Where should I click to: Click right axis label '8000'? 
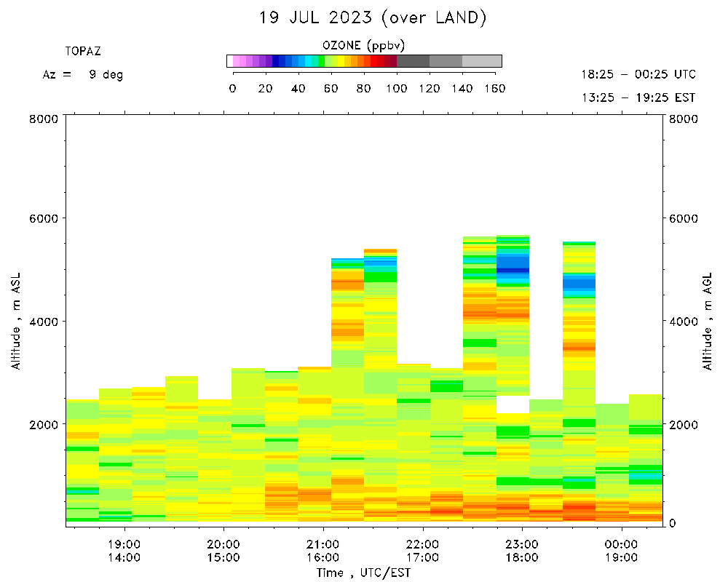(x=684, y=119)
